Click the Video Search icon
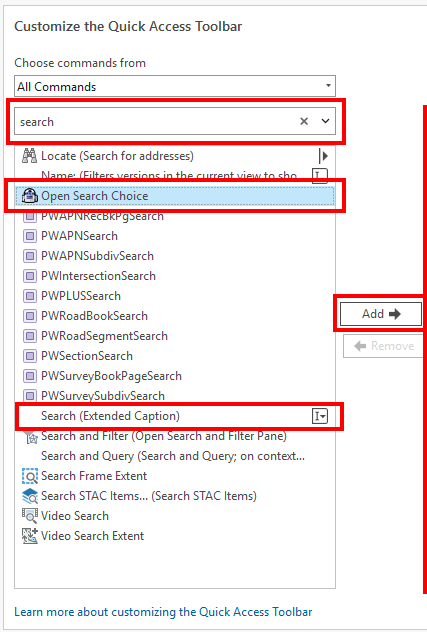 30,516
